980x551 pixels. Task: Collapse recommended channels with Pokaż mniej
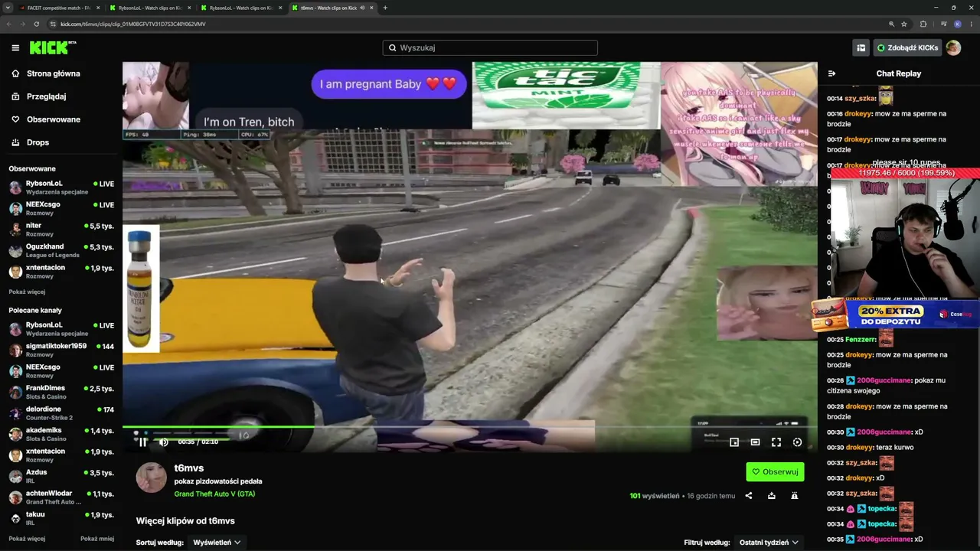[x=97, y=539]
